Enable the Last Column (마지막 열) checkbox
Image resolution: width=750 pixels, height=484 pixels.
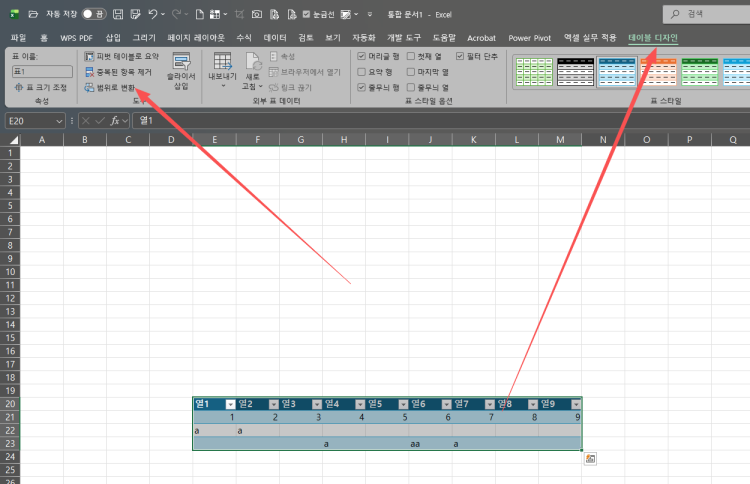point(412,72)
